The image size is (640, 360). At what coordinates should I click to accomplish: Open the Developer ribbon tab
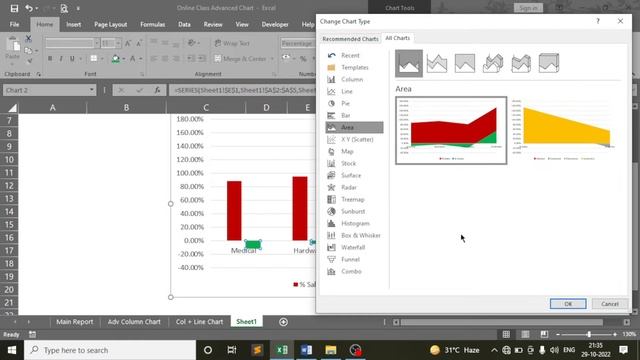click(x=275, y=24)
